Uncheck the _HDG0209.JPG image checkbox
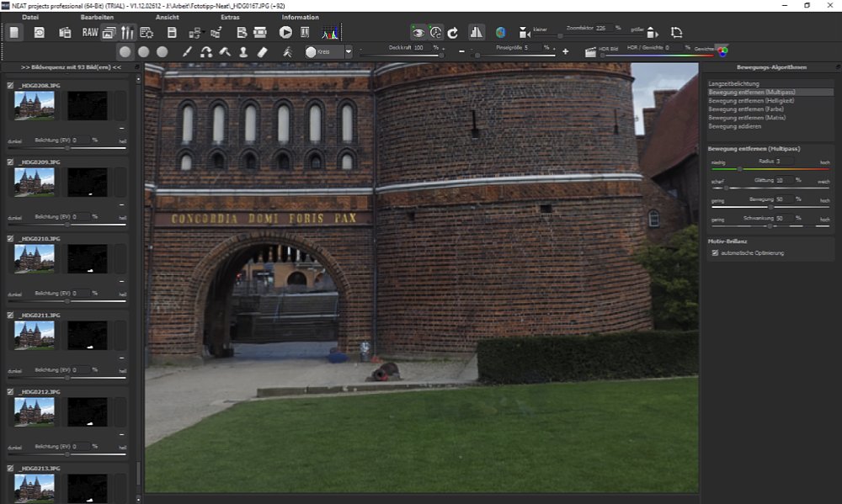Viewport: 842px width, 504px height. (10, 162)
